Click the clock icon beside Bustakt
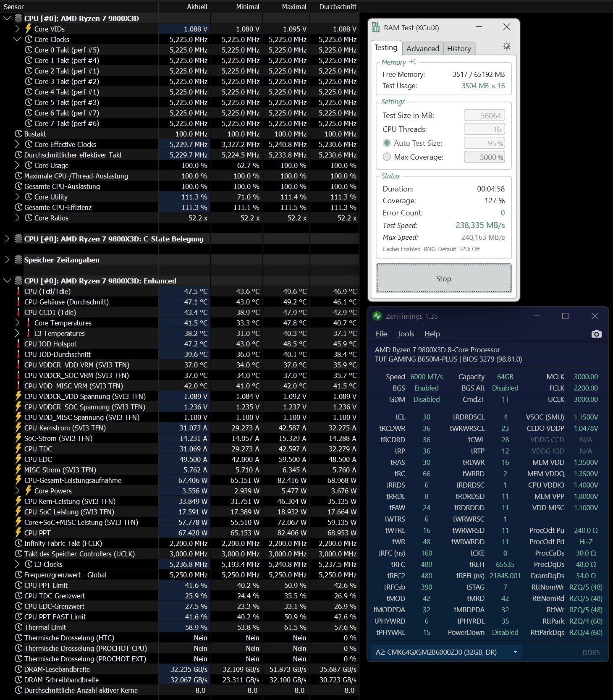The width and height of the screenshot is (613, 700). [x=18, y=134]
